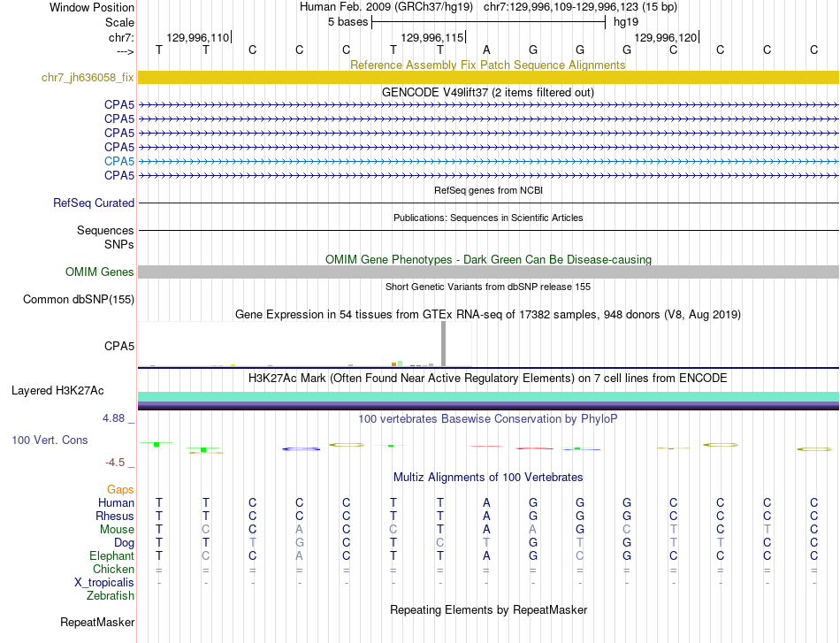Open the H3K27Ac Mark ENCODE track title
840x643 pixels.
click(x=488, y=379)
